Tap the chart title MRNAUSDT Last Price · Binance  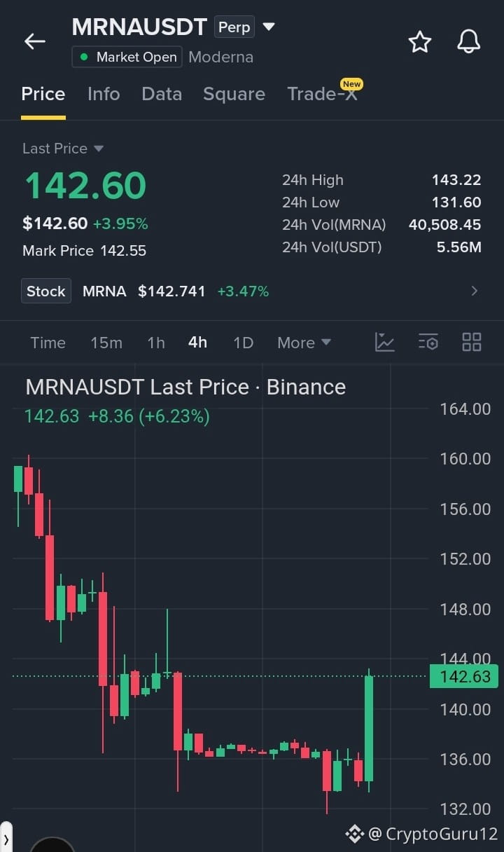pyautogui.click(x=185, y=387)
